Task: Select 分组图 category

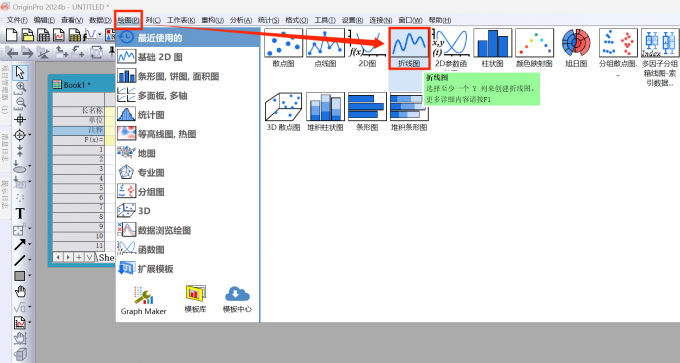Action: click(x=188, y=192)
